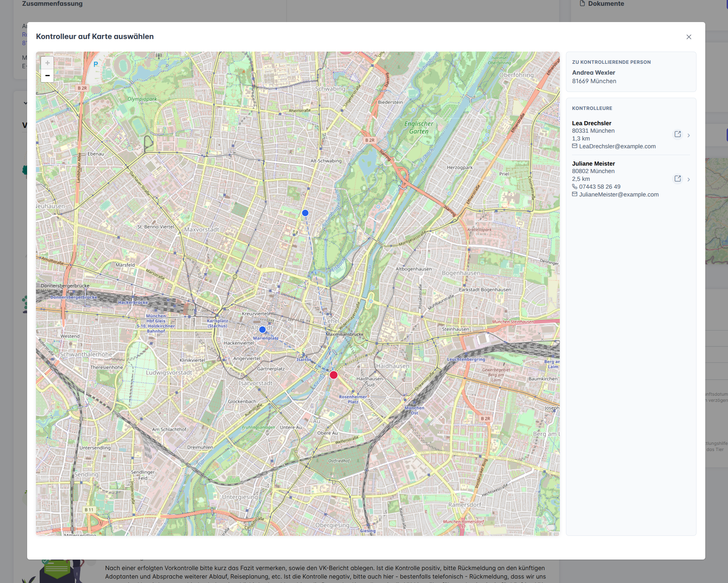Viewport: 728px width, 583px height.
Task: Click the Englischer Garten map label
Action: coord(419,128)
